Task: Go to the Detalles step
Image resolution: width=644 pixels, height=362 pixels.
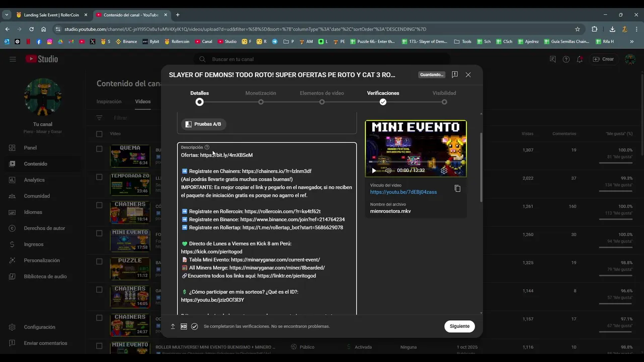Action: [x=200, y=98]
